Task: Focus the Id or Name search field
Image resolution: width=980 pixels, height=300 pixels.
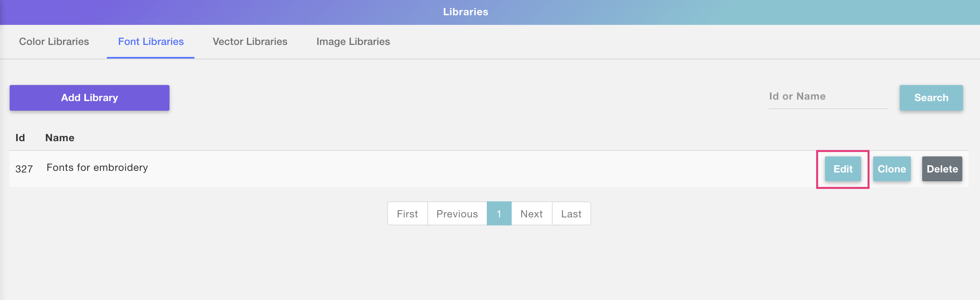Action: (x=827, y=97)
